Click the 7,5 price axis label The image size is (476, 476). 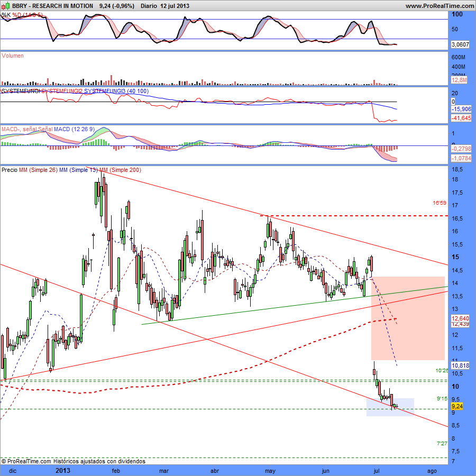click(456, 452)
